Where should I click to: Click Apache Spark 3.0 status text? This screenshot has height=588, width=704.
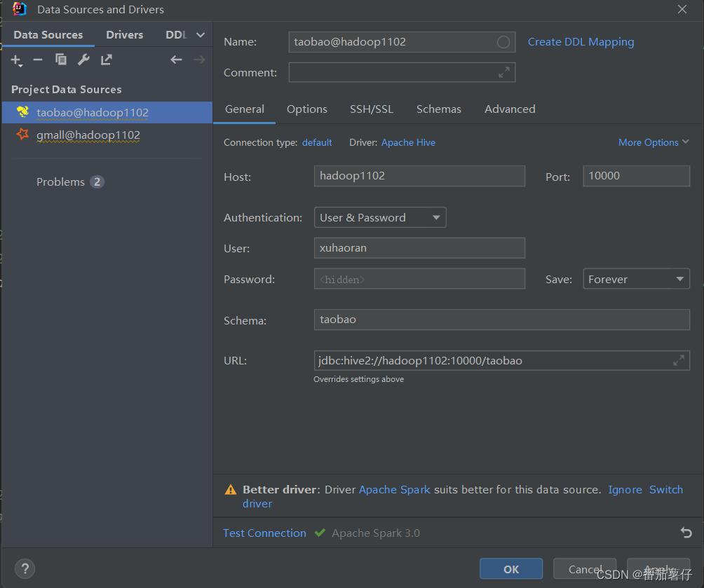coord(376,533)
